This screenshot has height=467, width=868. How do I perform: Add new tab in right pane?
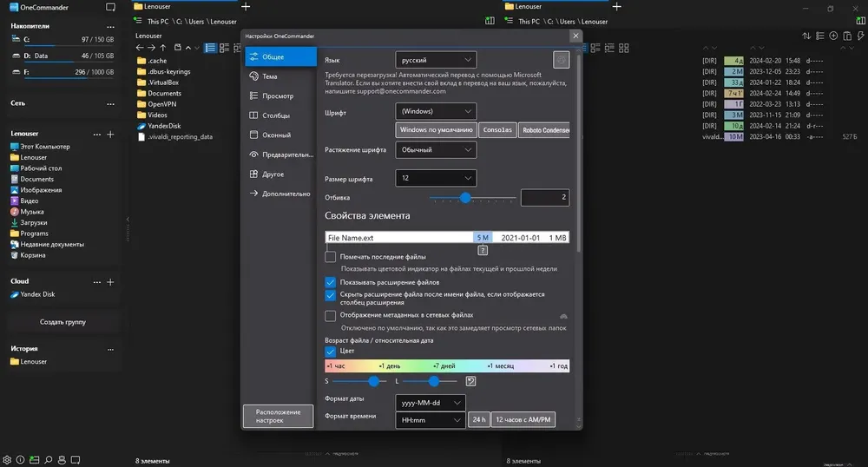tap(616, 7)
